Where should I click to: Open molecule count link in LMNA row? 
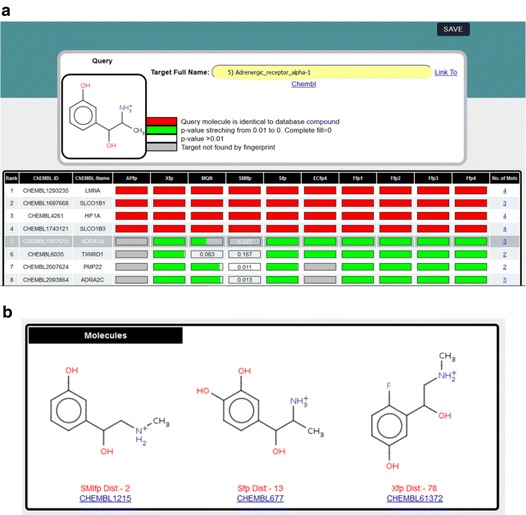click(505, 191)
